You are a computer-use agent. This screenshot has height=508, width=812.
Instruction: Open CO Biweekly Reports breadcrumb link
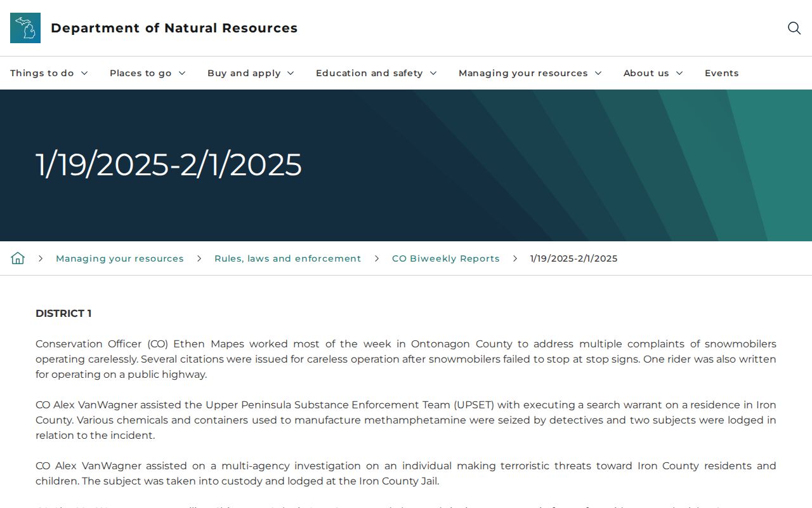click(x=446, y=258)
